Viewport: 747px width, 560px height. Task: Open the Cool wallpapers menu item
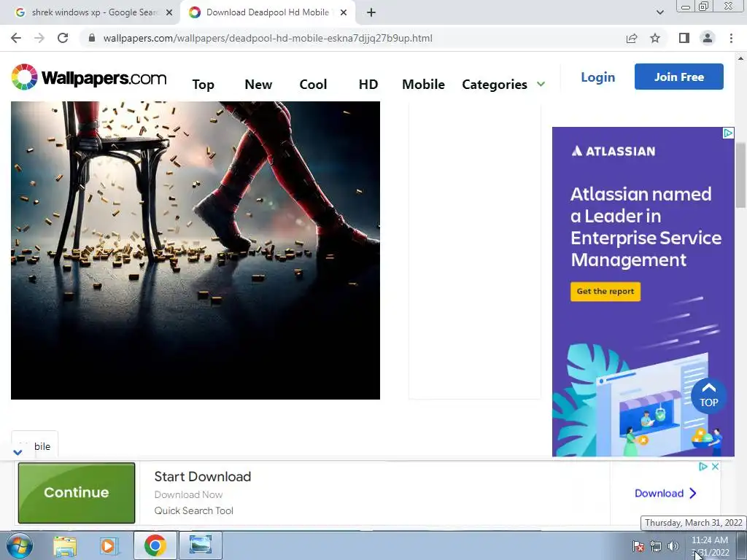(313, 85)
